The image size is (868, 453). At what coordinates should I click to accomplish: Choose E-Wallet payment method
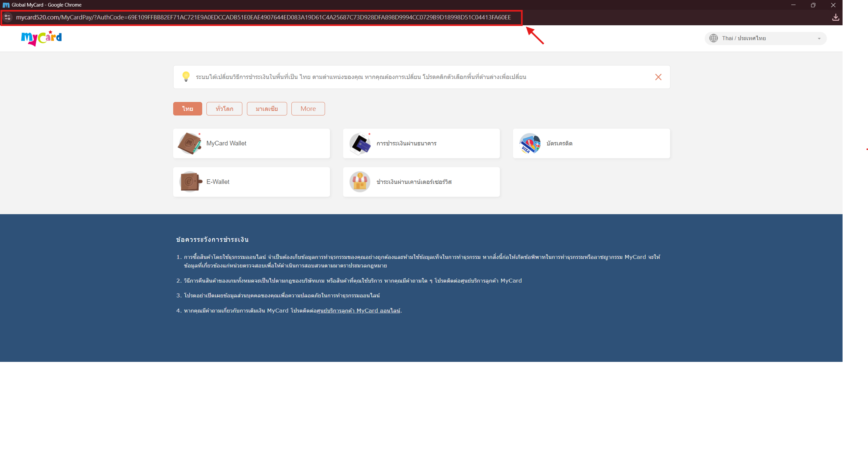tap(251, 182)
